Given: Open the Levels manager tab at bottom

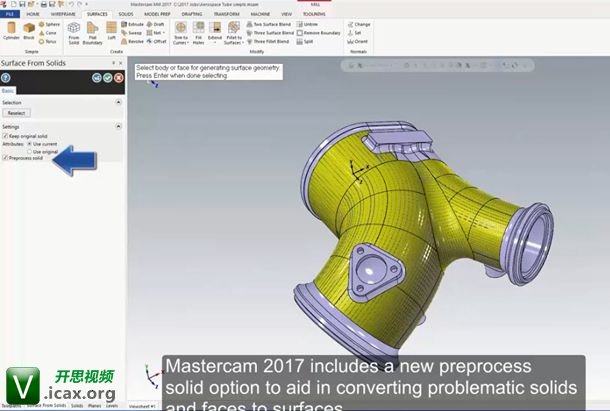Looking at the screenshot, I should [112, 406].
